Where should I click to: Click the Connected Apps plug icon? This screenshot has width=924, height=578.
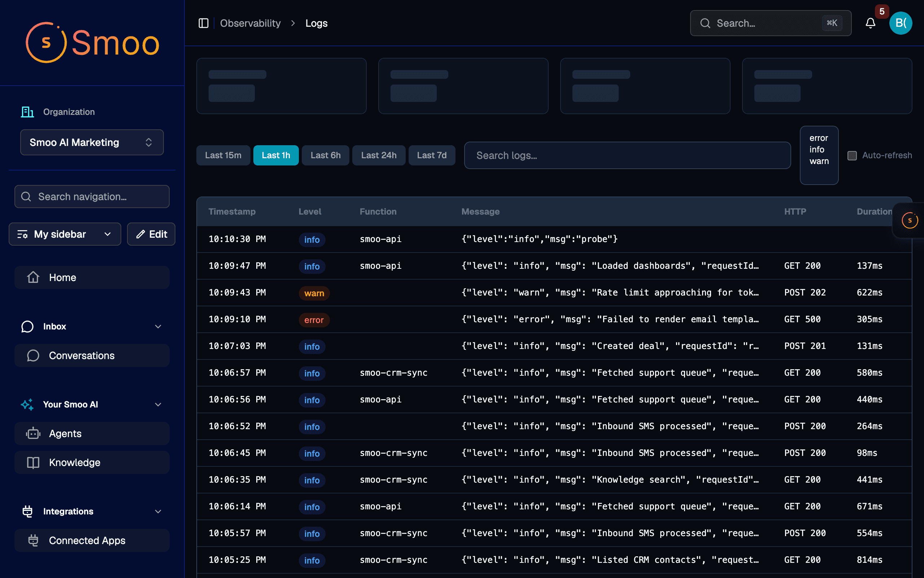(33, 540)
